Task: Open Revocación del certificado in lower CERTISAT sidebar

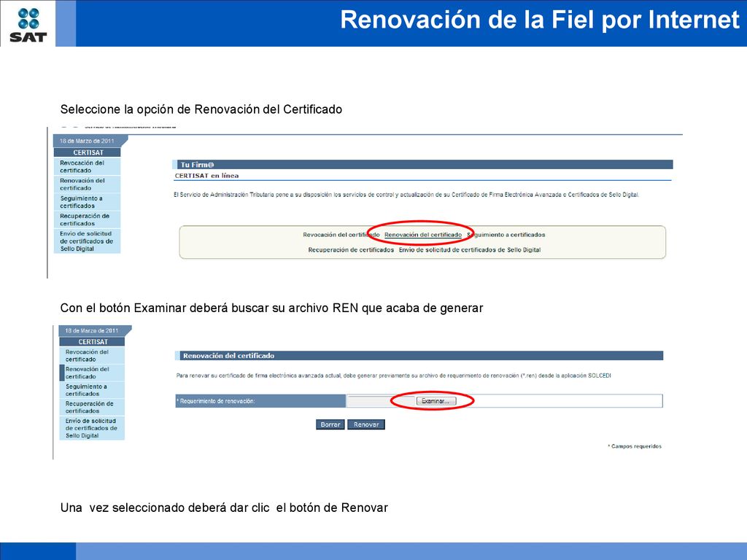Action: tap(92, 356)
